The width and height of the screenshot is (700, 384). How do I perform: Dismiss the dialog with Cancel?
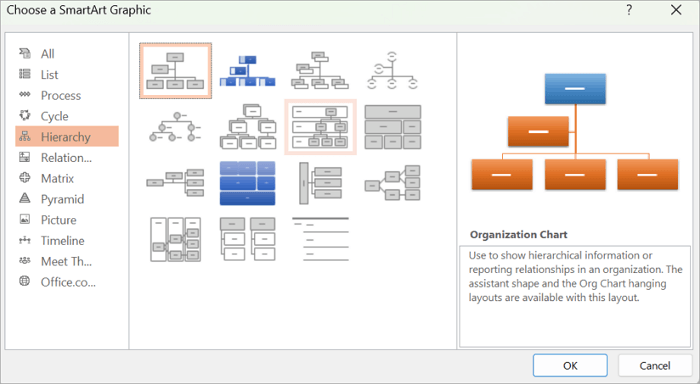coord(654,366)
